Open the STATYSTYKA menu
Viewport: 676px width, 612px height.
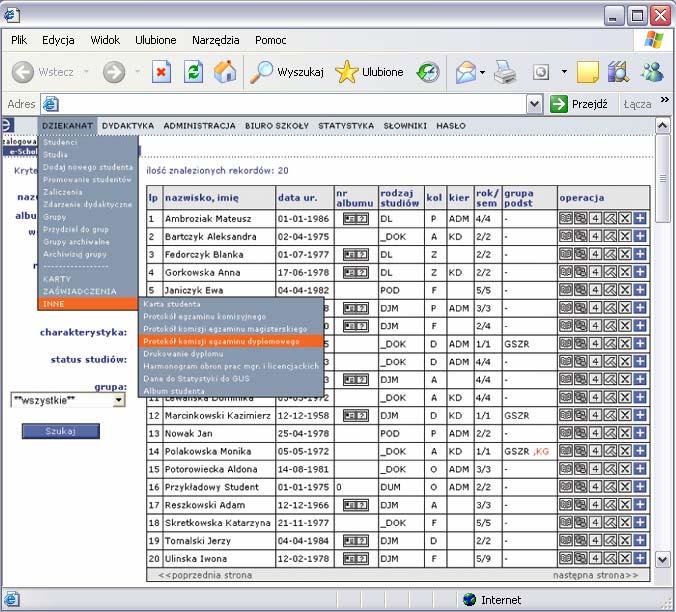[346, 126]
